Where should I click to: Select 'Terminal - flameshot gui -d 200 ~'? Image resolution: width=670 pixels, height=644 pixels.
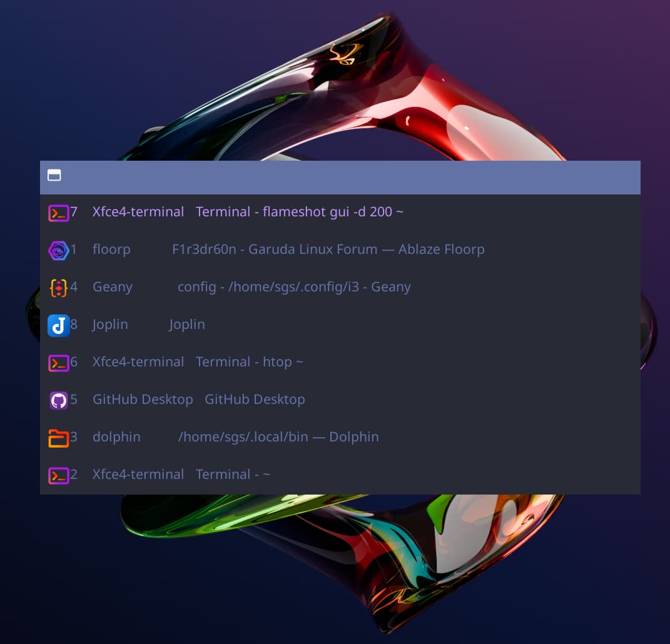coord(299,212)
